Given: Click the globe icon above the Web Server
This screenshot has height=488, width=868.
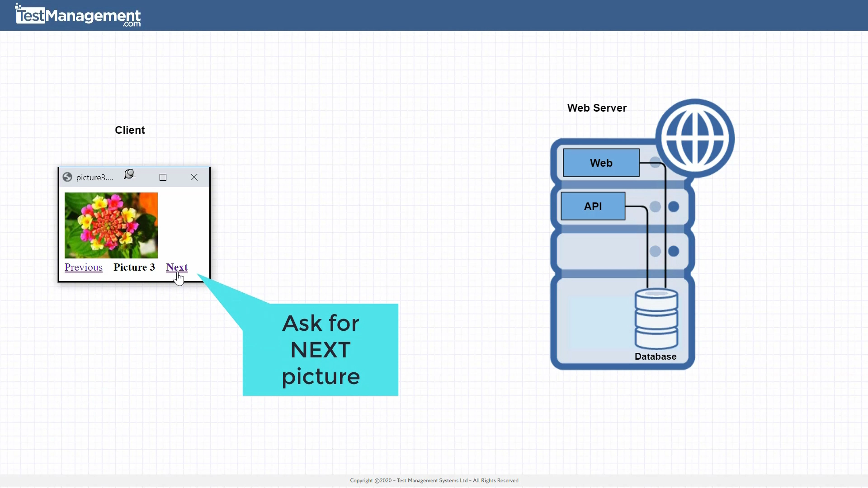Looking at the screenshot, I should click(696, 137).
